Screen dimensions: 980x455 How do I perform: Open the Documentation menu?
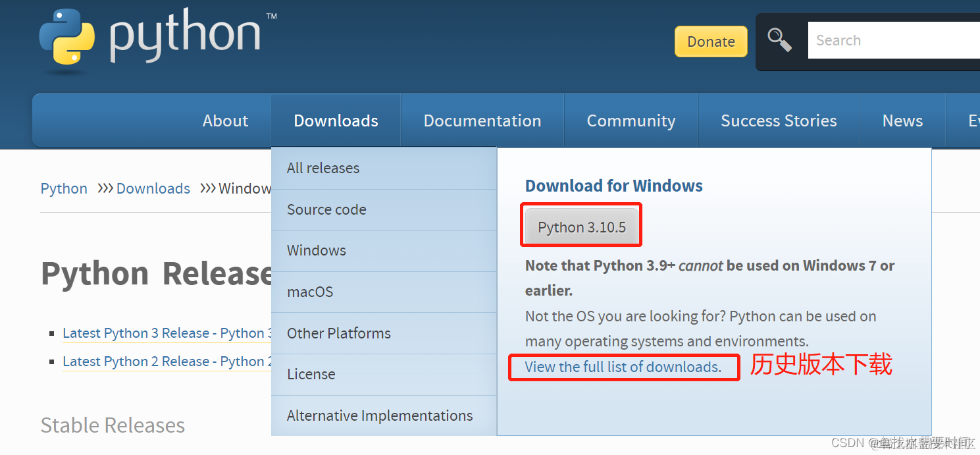pyautogui.click(x=482, y=120)
